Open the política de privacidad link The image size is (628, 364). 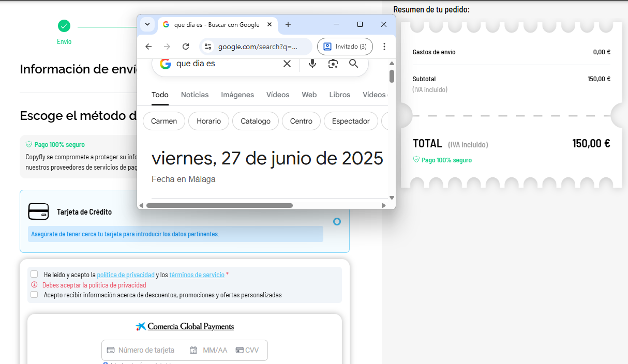tap(126, 275)
